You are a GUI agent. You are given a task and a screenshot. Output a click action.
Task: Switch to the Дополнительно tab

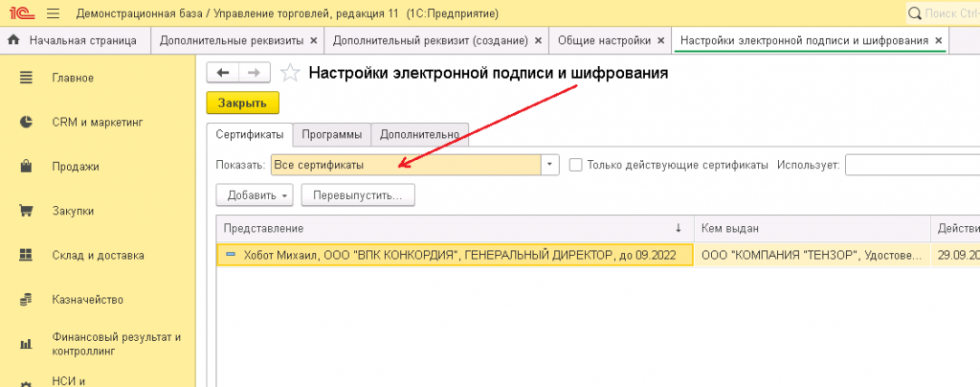[420, 135]
